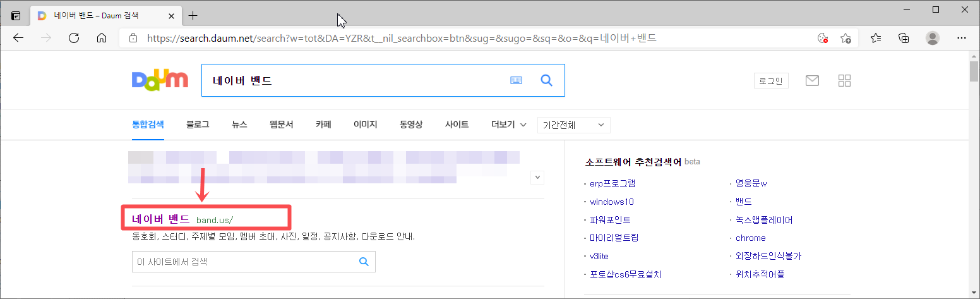980x299 pixels.
Task: Click the browser address bar URL
Action: coord(402,38)
